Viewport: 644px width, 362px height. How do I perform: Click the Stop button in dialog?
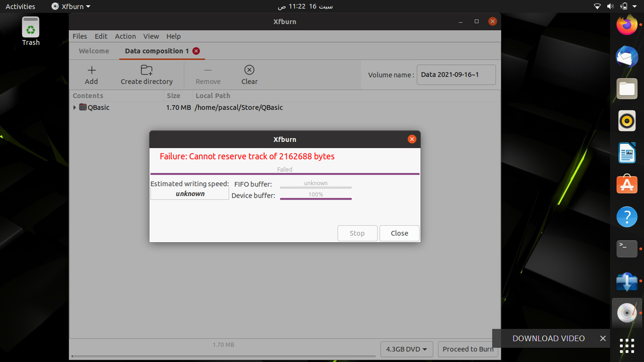pos(357,233)
